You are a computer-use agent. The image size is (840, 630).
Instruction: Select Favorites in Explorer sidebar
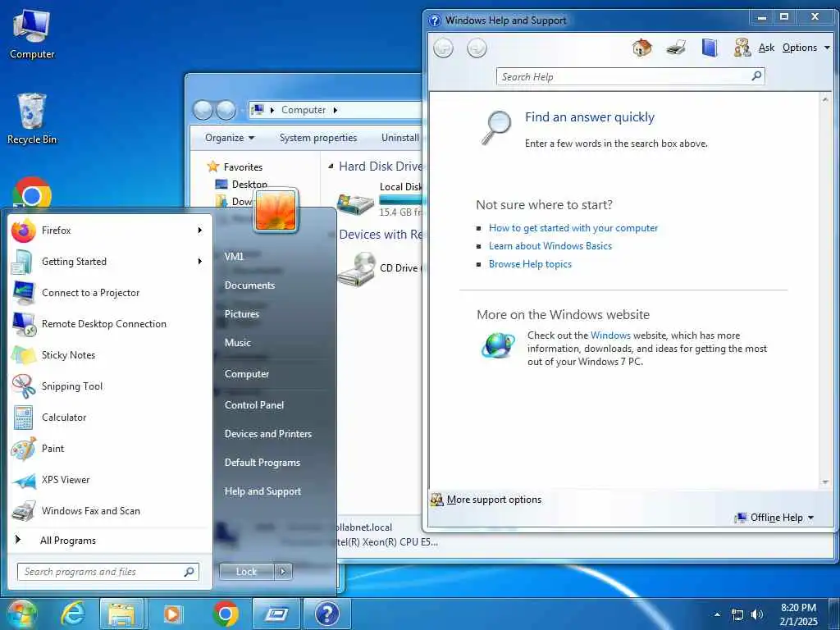[235, 167]
